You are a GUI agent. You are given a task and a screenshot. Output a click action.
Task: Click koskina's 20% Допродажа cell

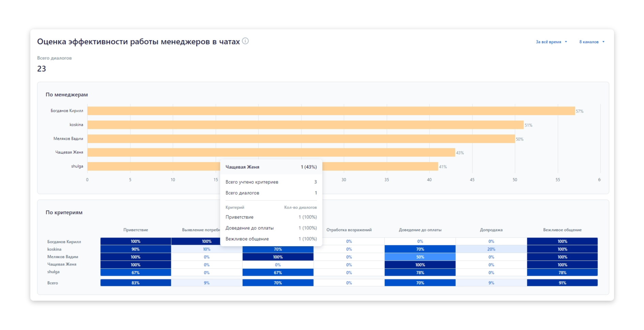pos(491,249)
